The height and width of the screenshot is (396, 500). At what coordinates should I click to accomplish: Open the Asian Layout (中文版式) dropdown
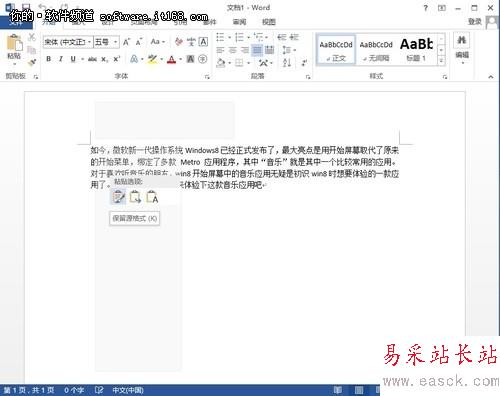tap(266, 62)
